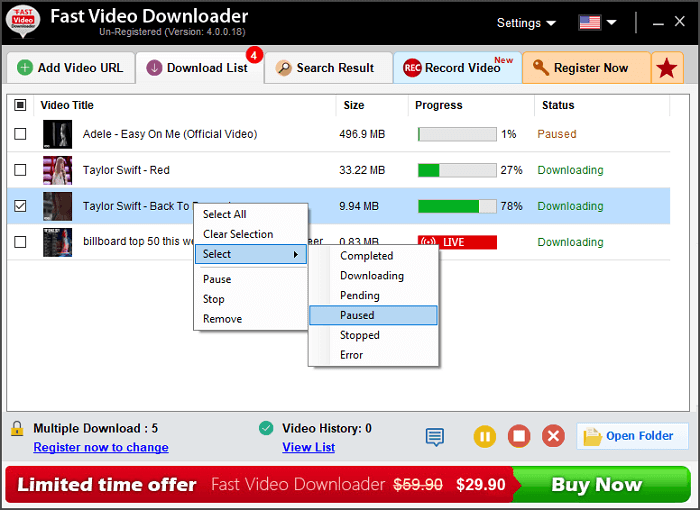The width and height of the screenshot is (700, 510).
Task: Click the US flag language icon
Action: (x=589, y=22)
